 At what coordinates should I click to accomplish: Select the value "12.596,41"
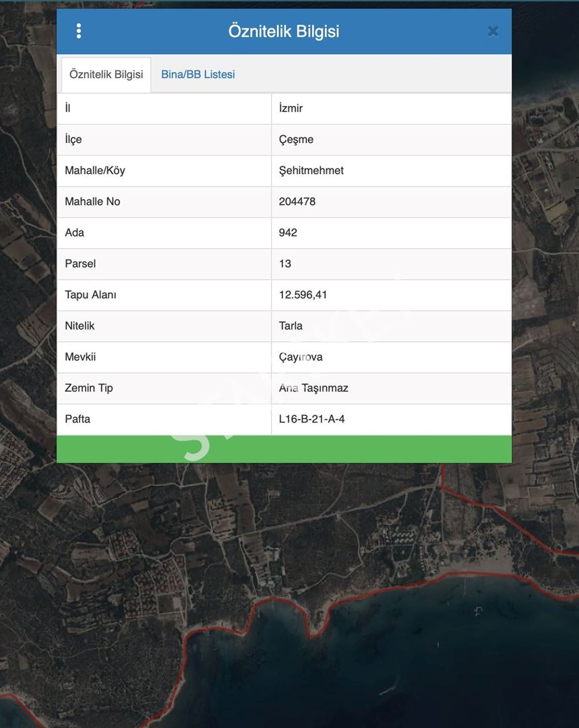click(303, 295)
